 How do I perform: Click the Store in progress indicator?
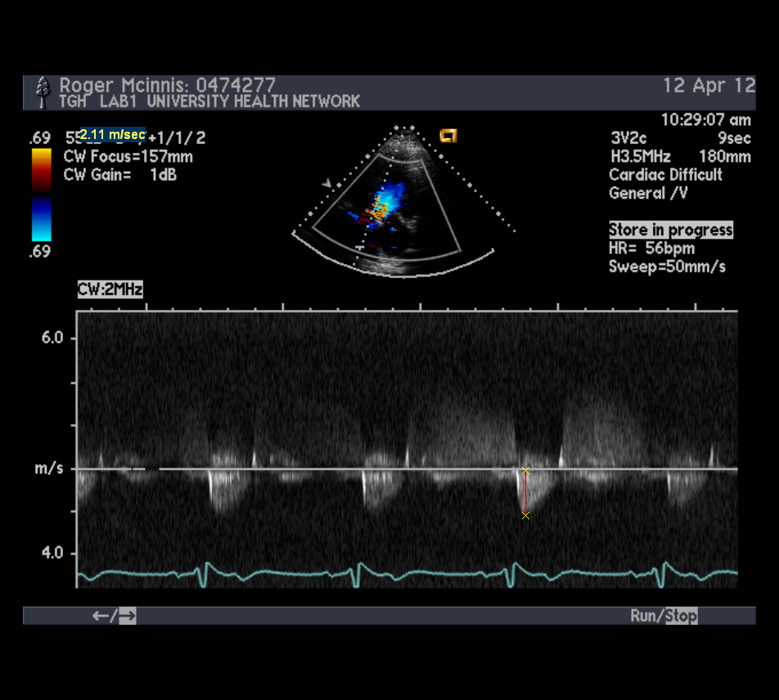coord(671,230)
